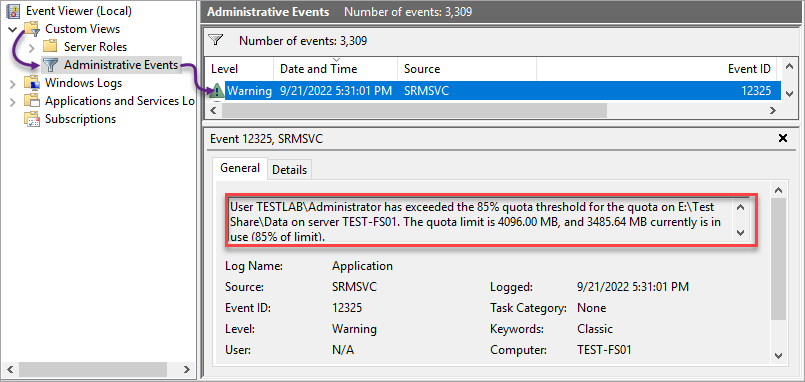This screenshot has height=382, width=805.
Task: Click the Administrative Events filter icon
Action: (x=50, y=65)
